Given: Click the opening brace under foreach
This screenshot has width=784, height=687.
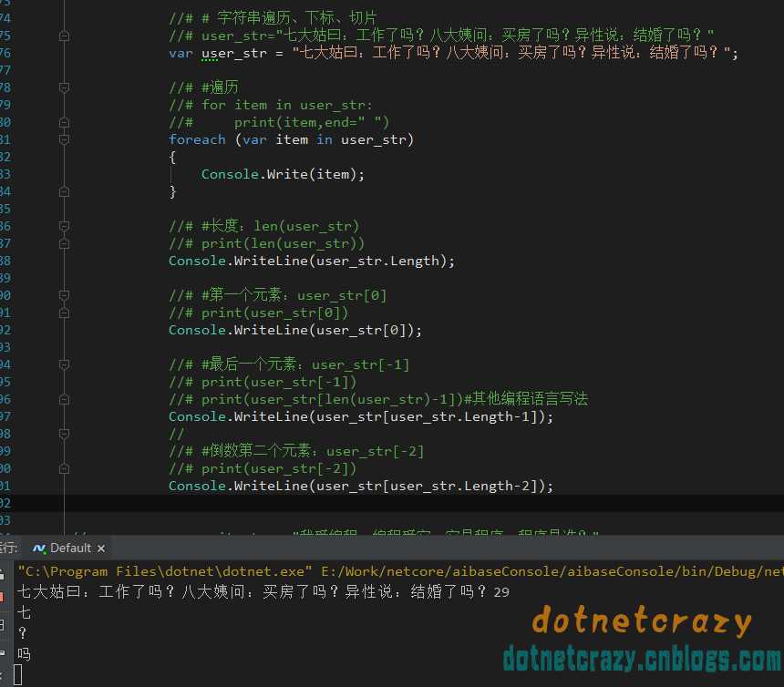Looking at the screenshot, I should click(x=172, y=157).
